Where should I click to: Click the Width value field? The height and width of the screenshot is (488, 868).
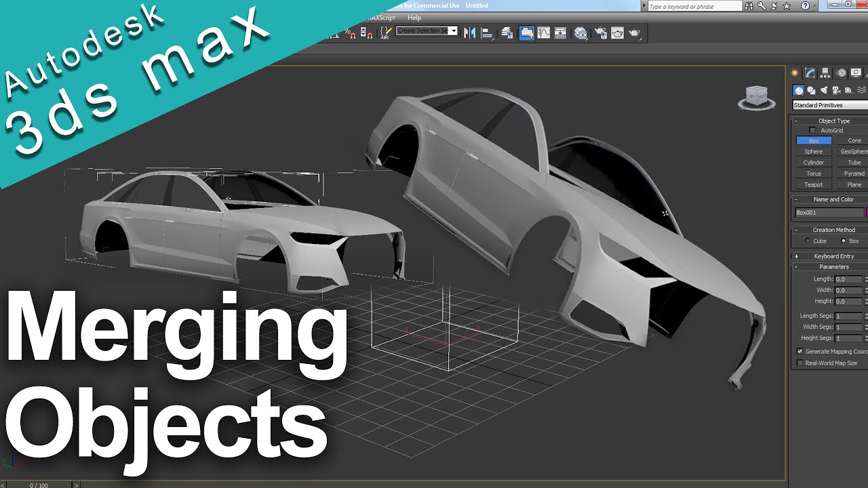(848, 290)
